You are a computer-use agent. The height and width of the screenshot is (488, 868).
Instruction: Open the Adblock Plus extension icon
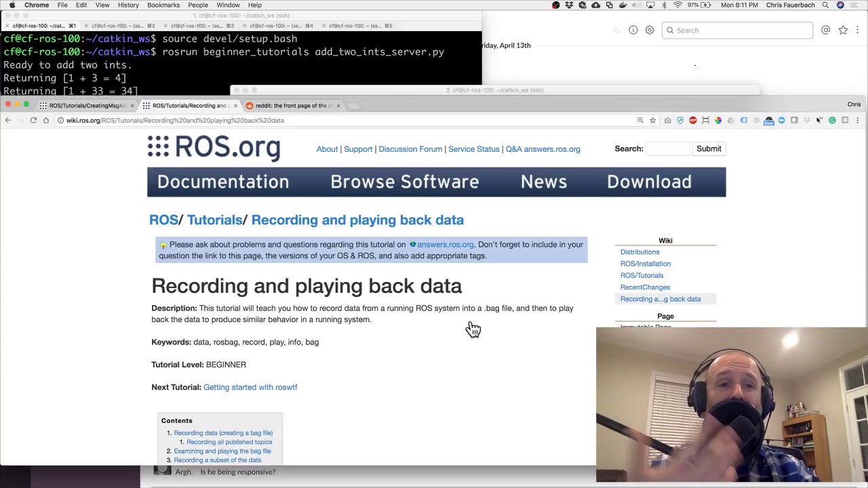[x=692, y=120]
